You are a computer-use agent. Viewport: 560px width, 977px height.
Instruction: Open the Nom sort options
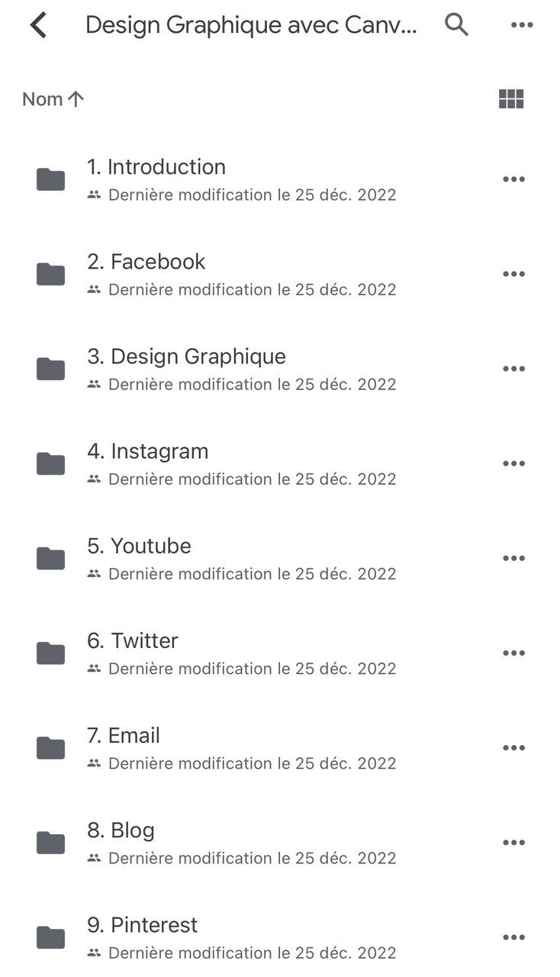pos(43,99)
